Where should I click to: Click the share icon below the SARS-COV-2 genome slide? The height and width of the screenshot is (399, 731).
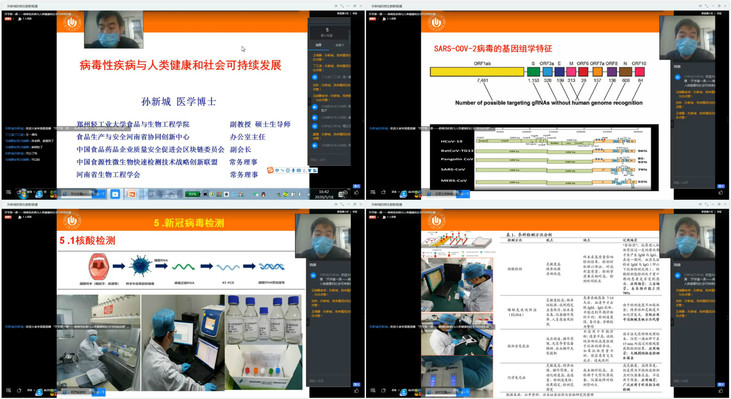(383, 192)
